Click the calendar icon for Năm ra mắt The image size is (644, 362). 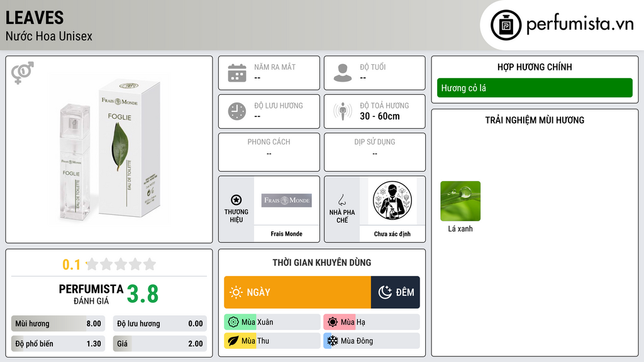[237, 73]
